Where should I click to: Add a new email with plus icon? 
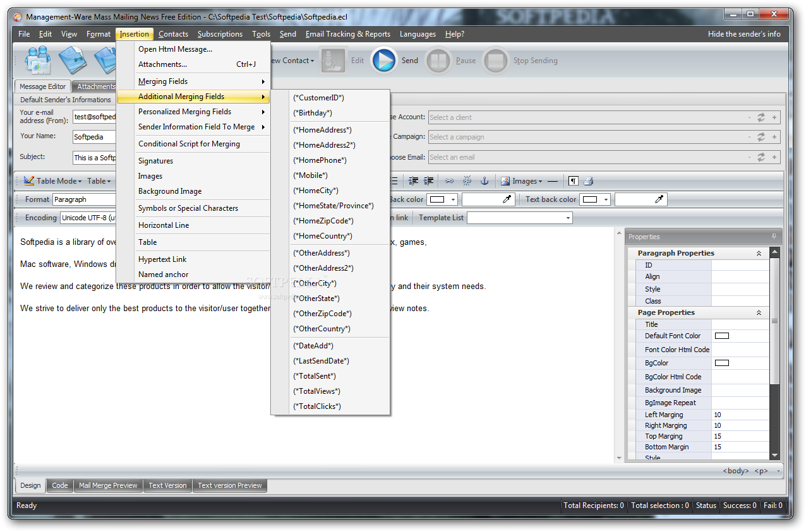point(774,157)
